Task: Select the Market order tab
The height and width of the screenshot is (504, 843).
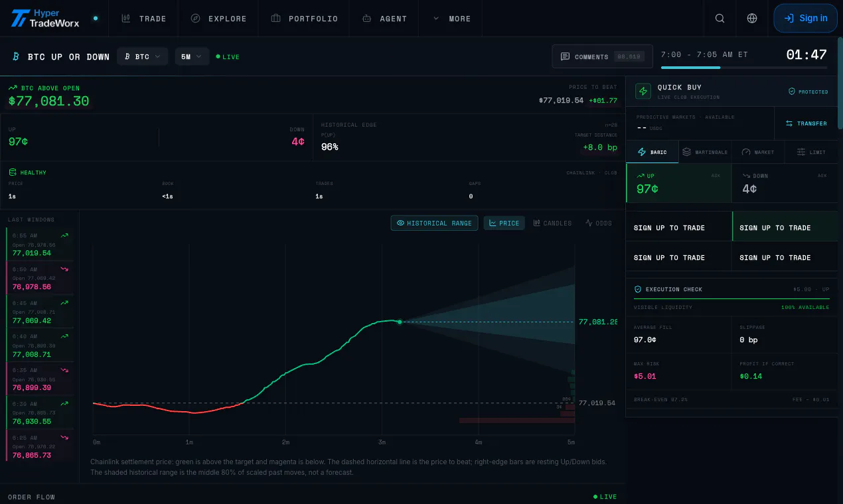Action: (758, 152)
